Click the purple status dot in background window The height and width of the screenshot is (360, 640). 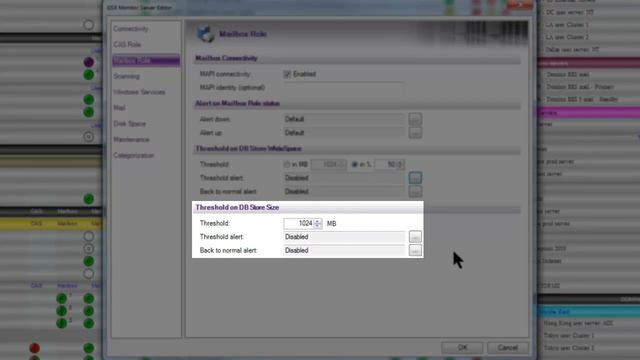pyautogui.click(x=89, y=62)
